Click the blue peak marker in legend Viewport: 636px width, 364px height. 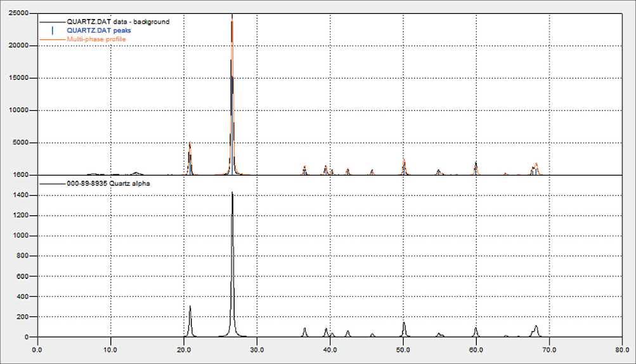tap(53, 30)
